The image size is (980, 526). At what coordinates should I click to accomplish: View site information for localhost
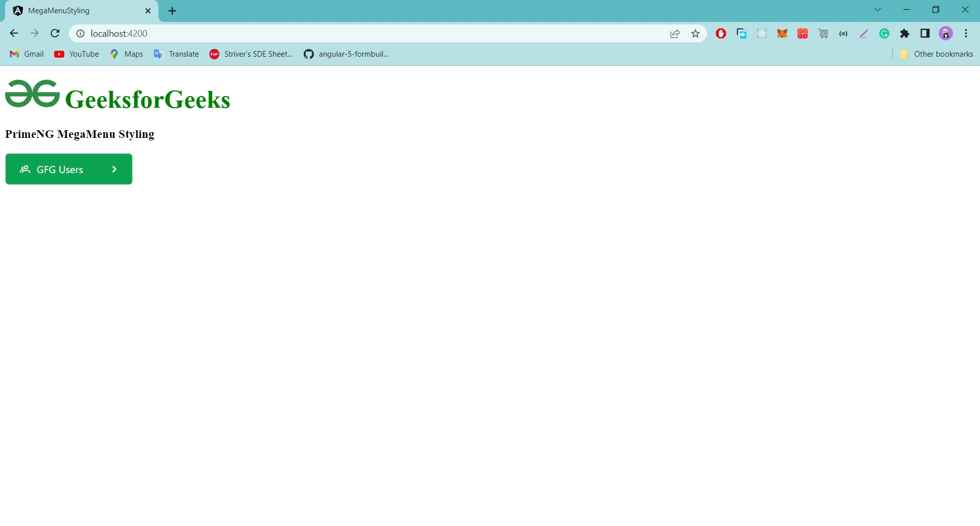(x=80, y=34)
